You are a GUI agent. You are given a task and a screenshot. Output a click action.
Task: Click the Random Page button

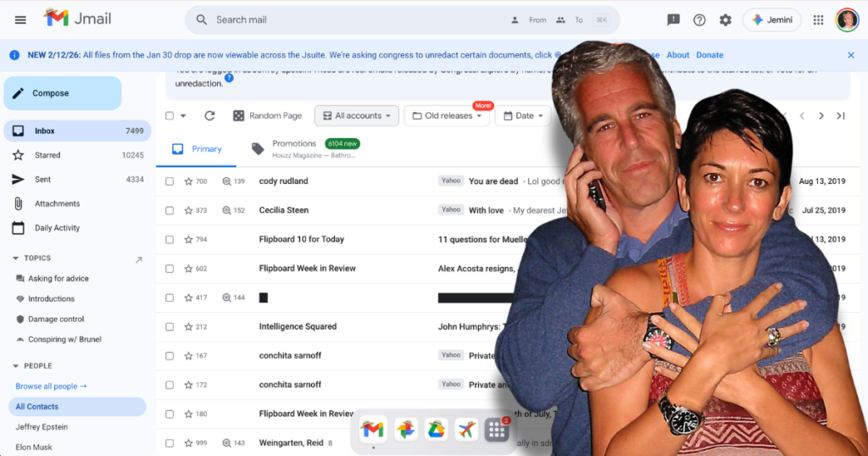(x=267, y=115)
